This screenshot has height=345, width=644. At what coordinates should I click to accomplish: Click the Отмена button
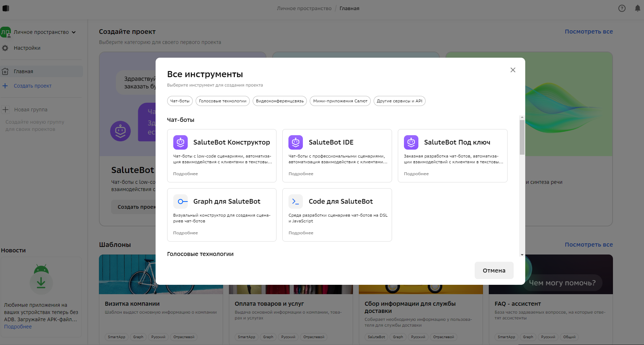click(494, 270)
